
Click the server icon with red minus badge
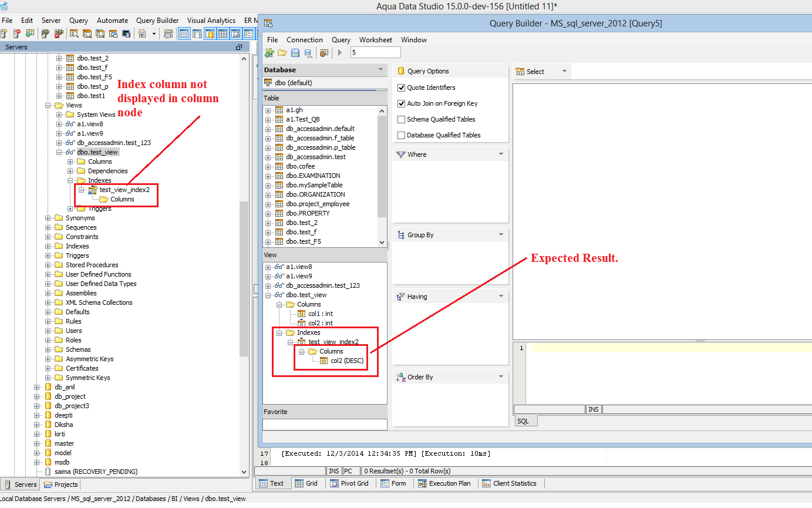click(x=17, y=34)
